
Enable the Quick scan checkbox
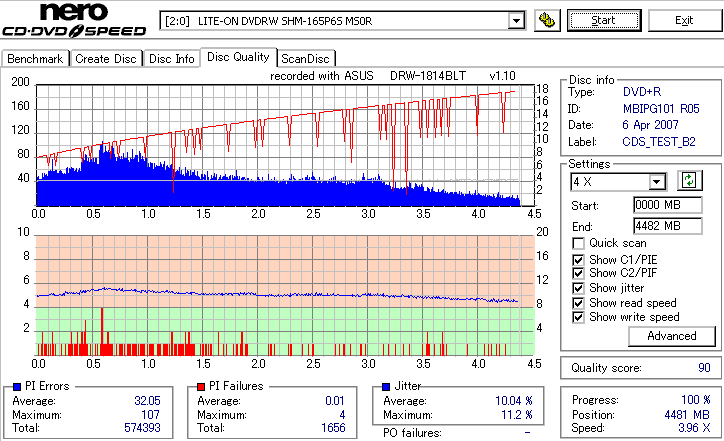click(578, 243)
